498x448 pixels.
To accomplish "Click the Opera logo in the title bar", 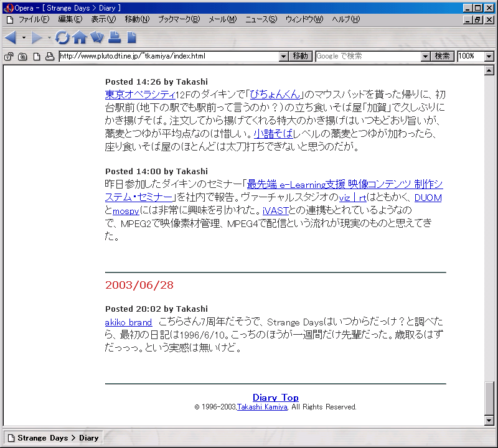I will [x=8, y=8].
